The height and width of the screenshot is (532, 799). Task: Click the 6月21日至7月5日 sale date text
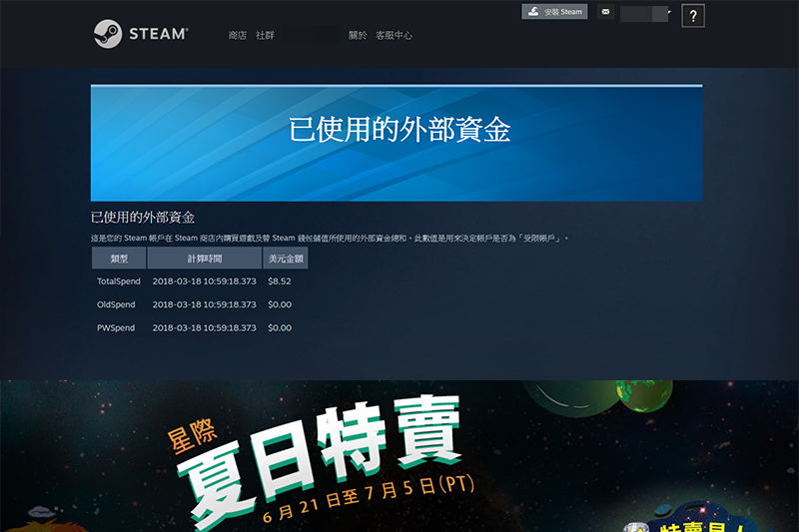pyautogui.click(x=368, y=498)
